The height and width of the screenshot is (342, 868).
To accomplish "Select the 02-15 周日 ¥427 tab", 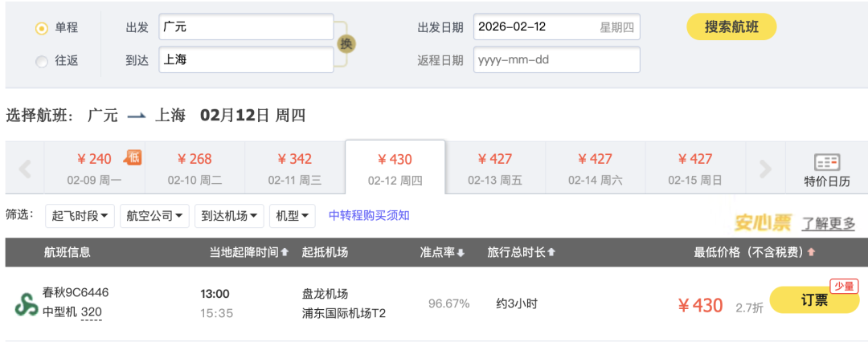I will [695, 169].
